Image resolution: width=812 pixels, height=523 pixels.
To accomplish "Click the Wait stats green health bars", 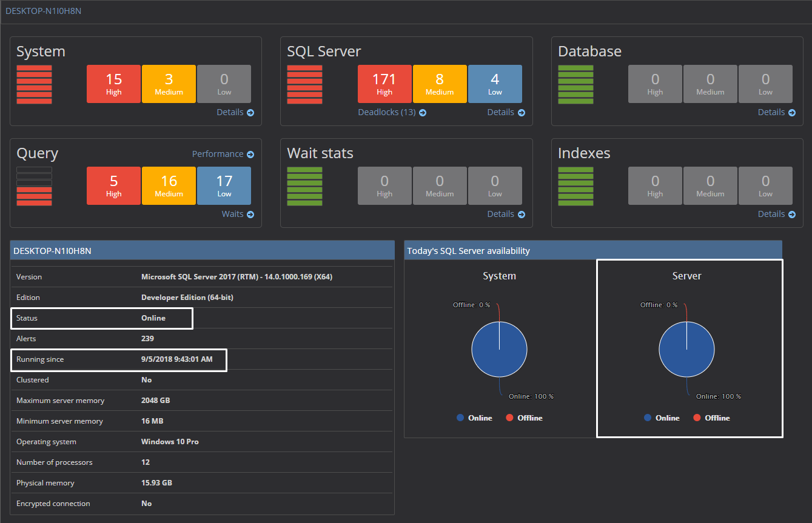I will click(304, 186).
